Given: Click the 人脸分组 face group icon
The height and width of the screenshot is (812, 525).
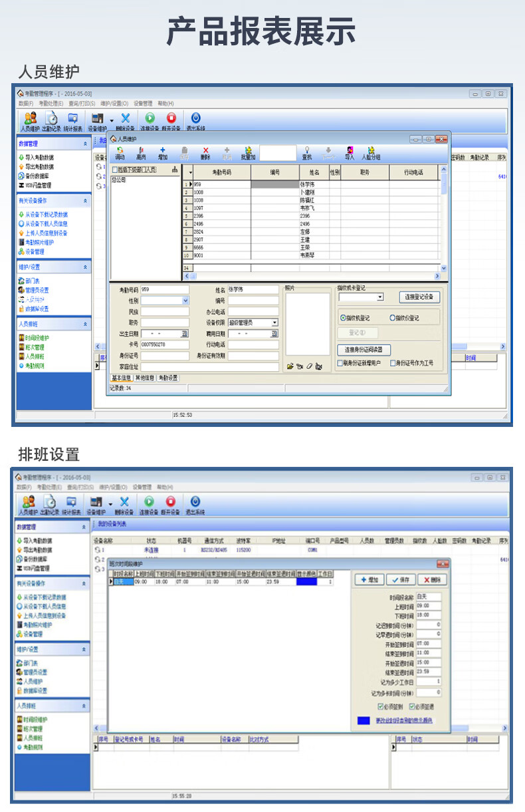Looking at the screenshot, I should tap(371, 152).
